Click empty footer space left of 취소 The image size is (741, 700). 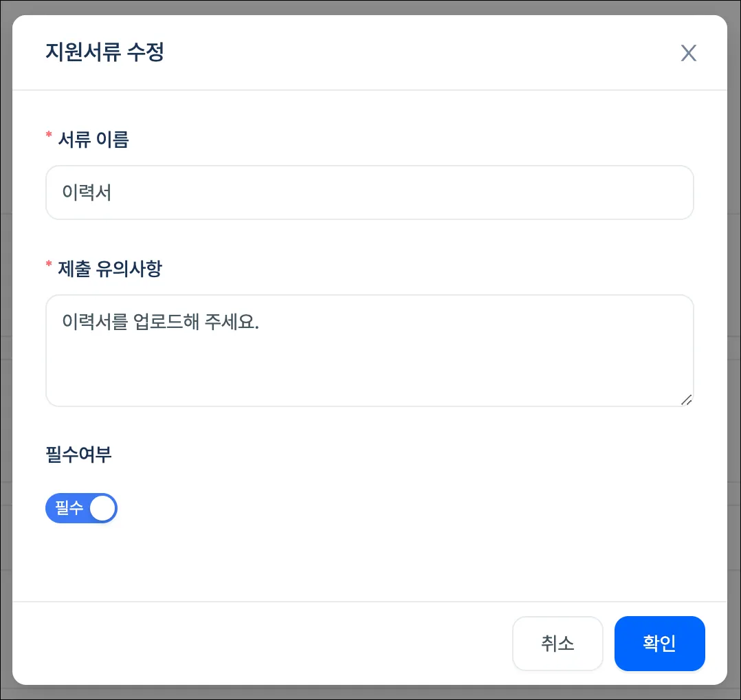click(261, 644)
